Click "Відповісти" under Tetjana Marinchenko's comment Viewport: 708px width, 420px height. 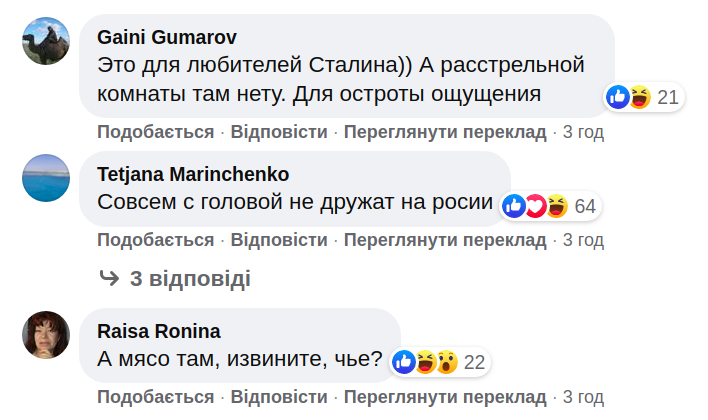[279, 240]
